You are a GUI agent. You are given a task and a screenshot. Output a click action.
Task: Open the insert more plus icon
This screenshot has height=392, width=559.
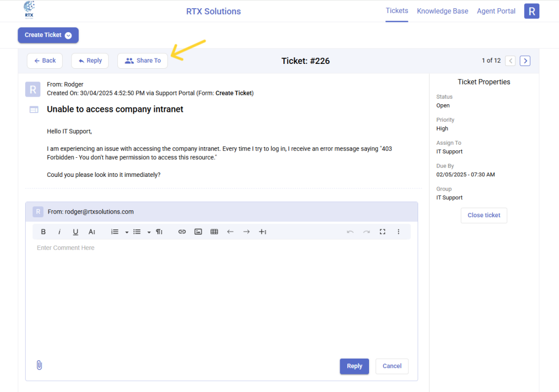pyautogui.click(x=263, y=232)
